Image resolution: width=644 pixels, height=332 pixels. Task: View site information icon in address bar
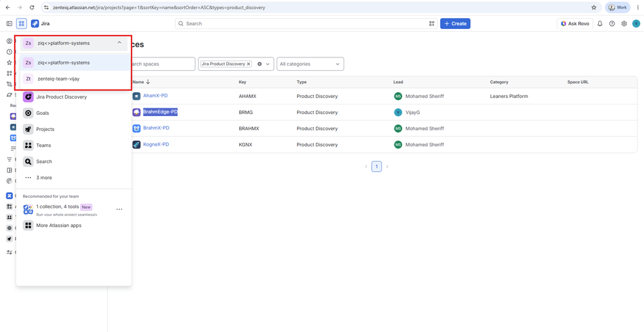(47, 7)
